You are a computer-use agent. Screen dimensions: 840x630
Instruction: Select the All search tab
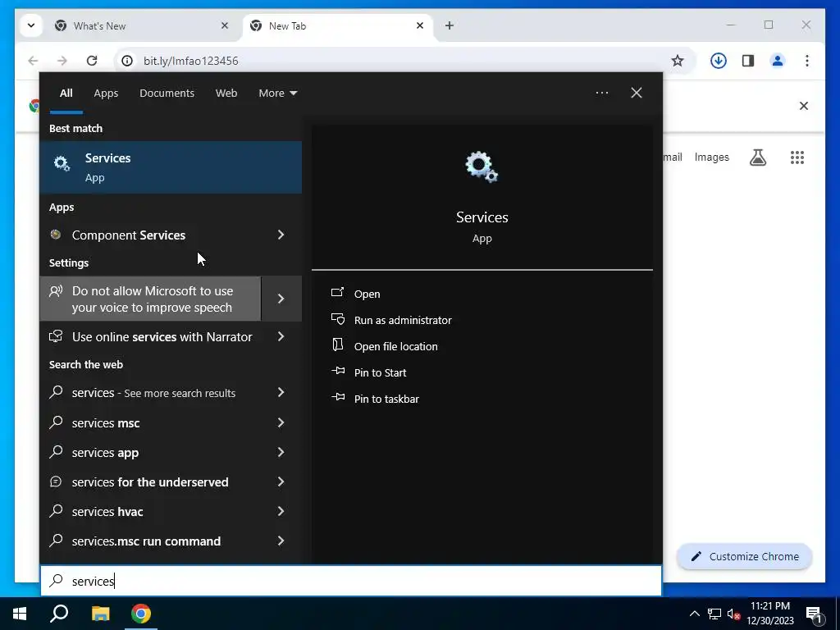(x=66, y=94)
